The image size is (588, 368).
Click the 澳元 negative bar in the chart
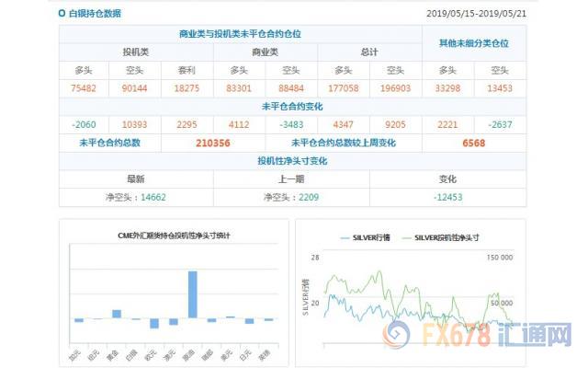[x=174, y=322]
